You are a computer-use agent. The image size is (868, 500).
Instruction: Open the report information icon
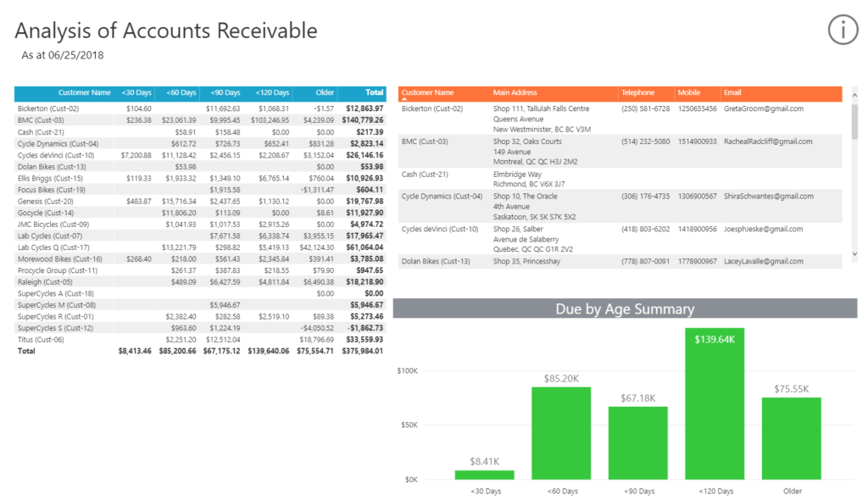tap(842, 30)
